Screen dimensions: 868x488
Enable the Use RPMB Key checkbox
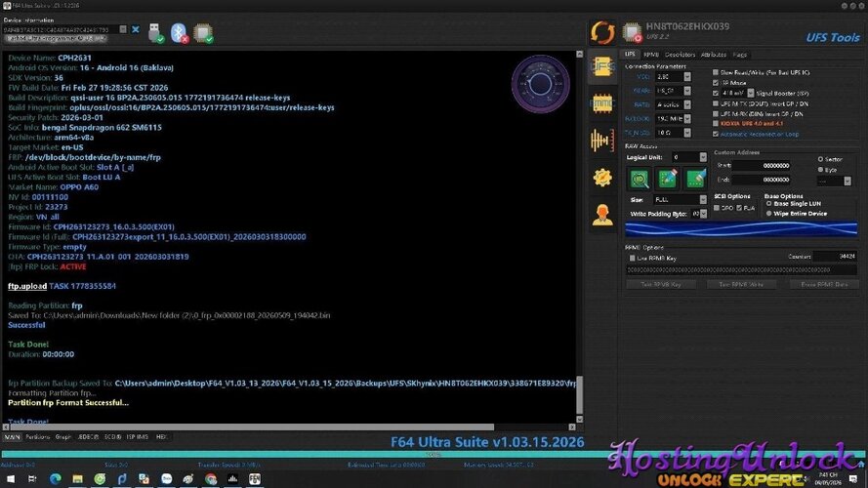pyautogui.click(x=632, y=259)
